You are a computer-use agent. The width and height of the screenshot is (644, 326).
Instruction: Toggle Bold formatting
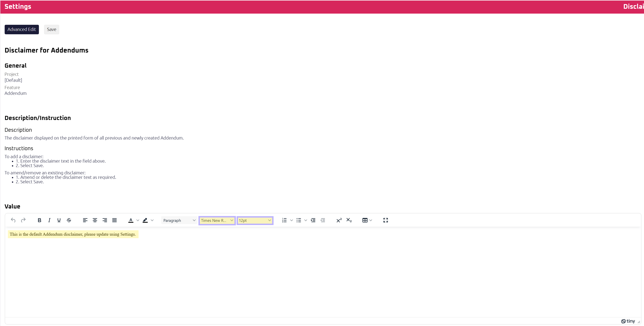39,220
